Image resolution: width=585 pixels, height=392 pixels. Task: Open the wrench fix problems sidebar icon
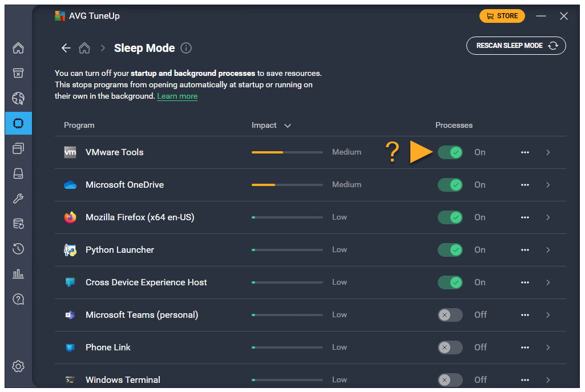click(18, 199)
